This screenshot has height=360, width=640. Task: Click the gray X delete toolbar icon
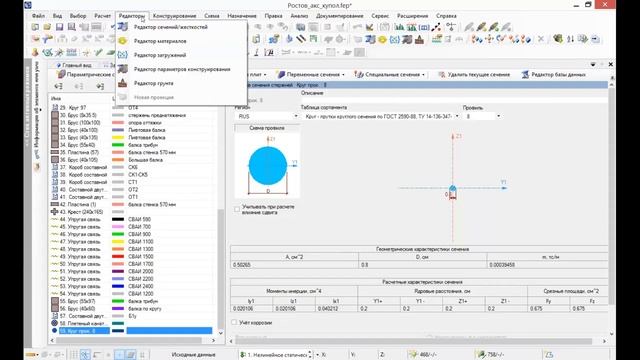coord(541,39)
